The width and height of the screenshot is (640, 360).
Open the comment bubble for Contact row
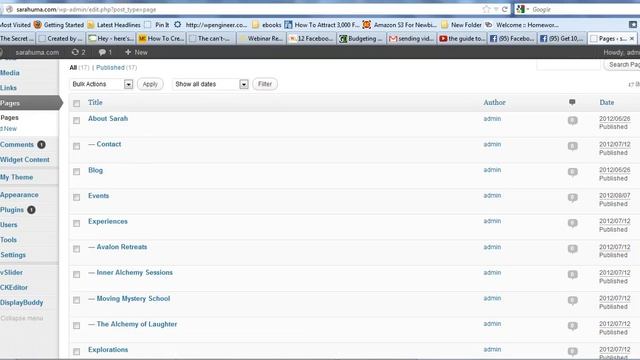pos(573,146)
